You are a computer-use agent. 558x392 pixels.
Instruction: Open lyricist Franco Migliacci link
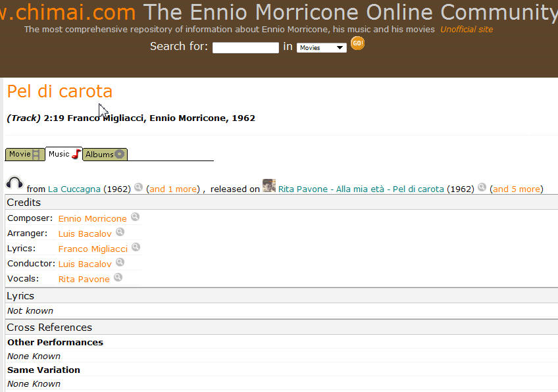click(x=93, y=249)
